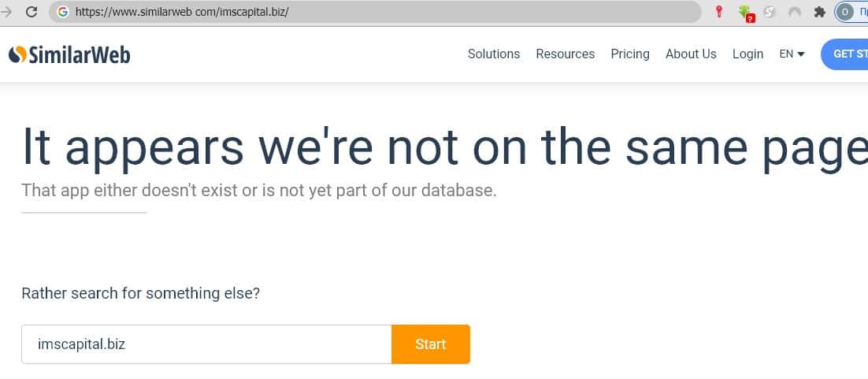
Task: Click the SimilarWeb logo
Action: 69,54
